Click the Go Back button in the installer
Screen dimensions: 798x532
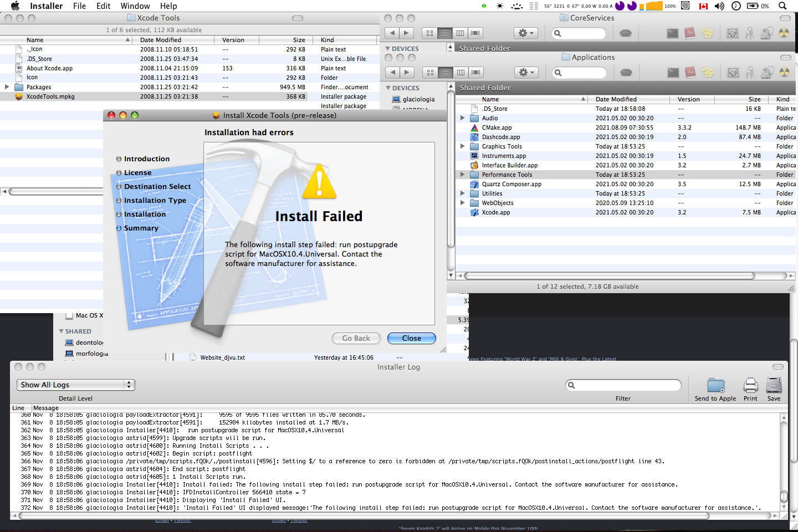click(356, 338)
